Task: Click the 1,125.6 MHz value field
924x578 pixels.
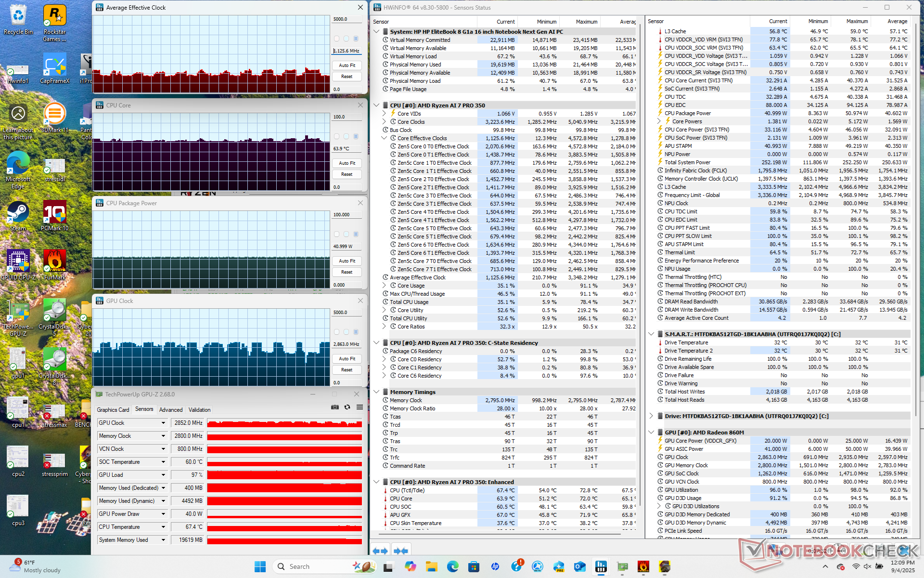Action: tap(346, 51)
